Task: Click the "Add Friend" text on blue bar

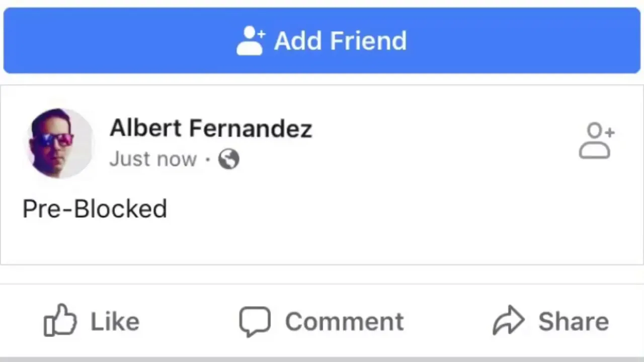Action: coord(341,41)
